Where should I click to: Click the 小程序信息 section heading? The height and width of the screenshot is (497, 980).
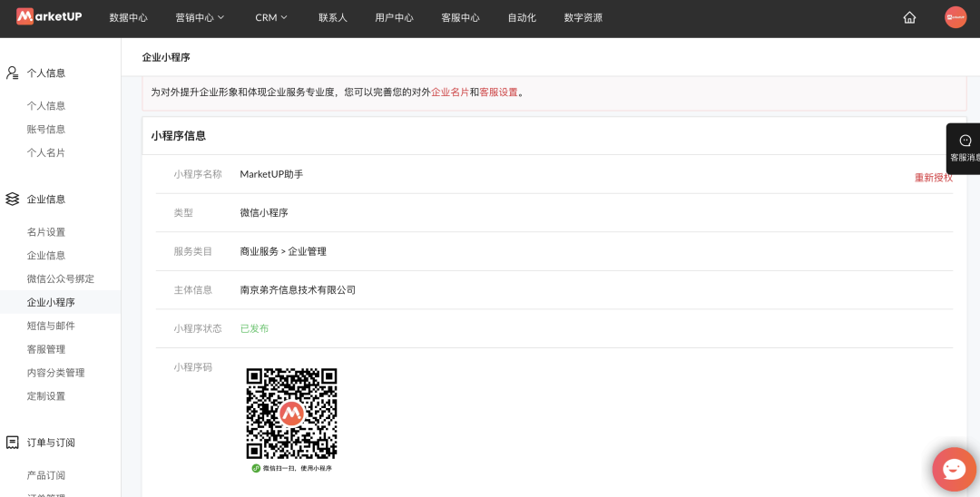179,135
